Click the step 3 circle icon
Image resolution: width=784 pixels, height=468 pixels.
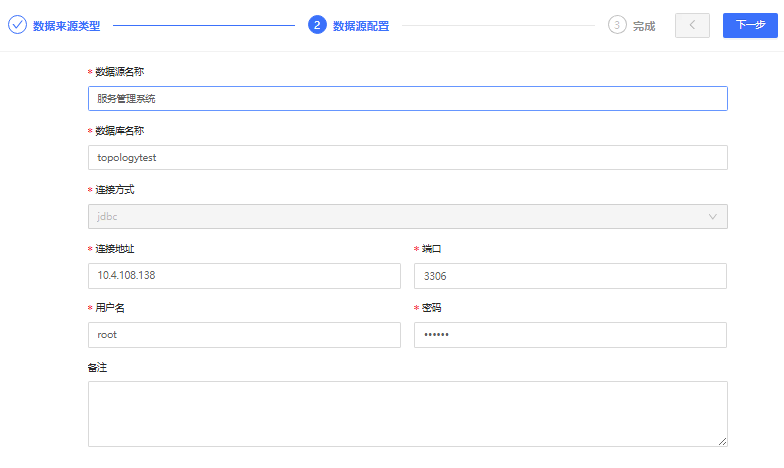[x=617, y=25]
